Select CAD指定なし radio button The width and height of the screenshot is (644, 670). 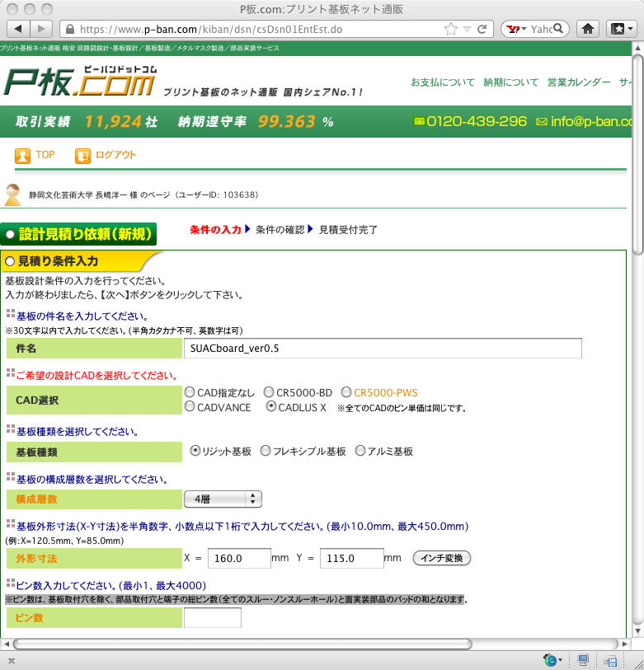(190, 391)
